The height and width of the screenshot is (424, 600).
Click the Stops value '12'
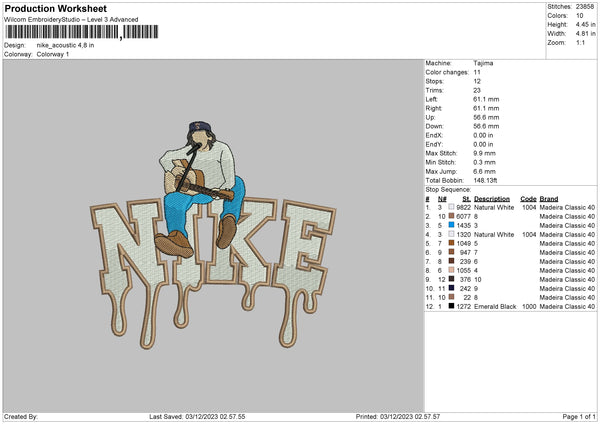[477, 81]
